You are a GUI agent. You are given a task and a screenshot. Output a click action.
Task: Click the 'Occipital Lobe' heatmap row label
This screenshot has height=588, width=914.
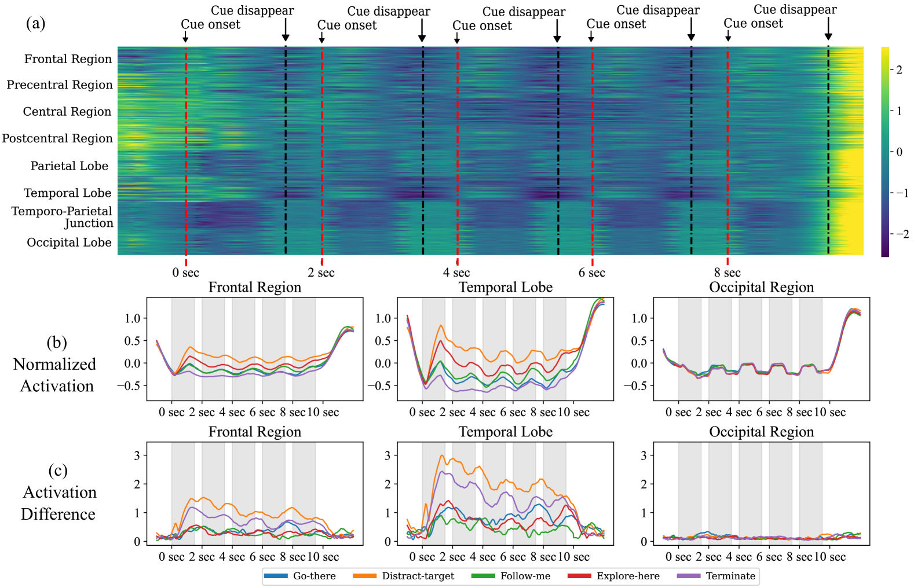[69, 242]
